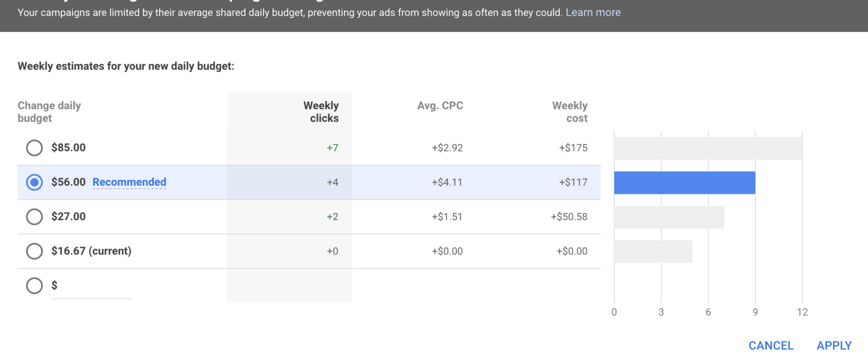Click the Change daily budget column header

click(x=49, y=112)
